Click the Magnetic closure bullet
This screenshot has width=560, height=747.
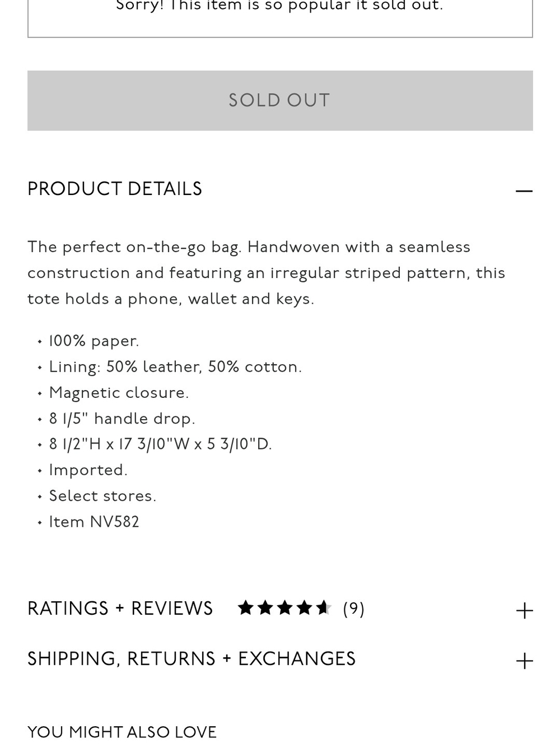(119, 393)
